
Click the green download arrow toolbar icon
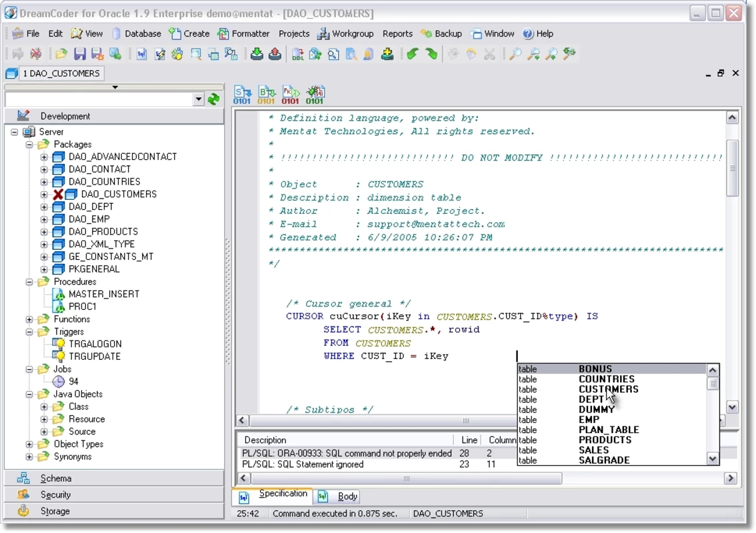257,54
